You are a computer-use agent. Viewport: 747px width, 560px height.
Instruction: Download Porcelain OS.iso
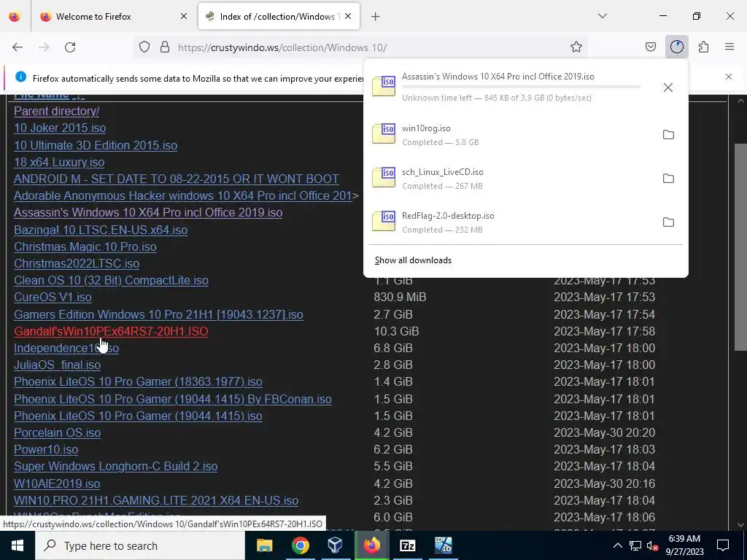point(57,432)
